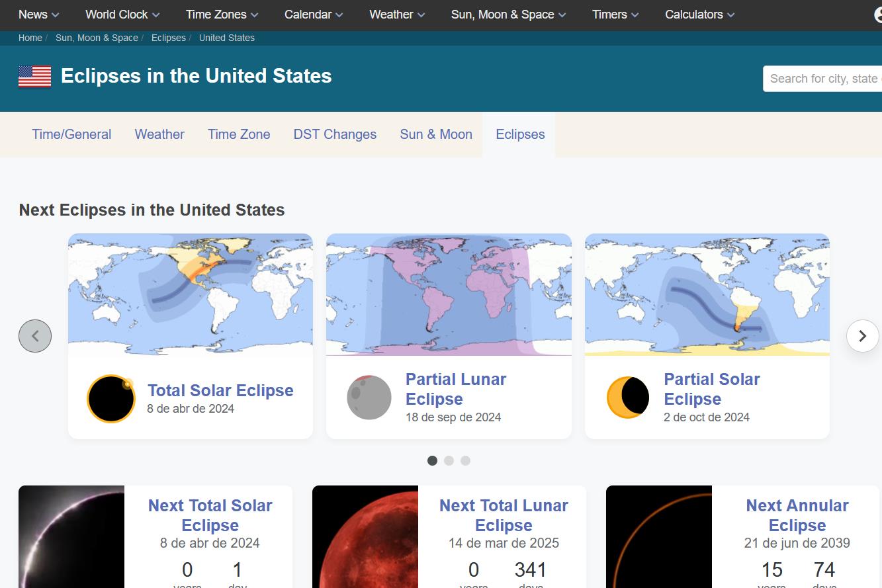Viewport: 882px width, 588px height.
Task: Open Next Total Solar Eclipse link
Action: (210, 515)
